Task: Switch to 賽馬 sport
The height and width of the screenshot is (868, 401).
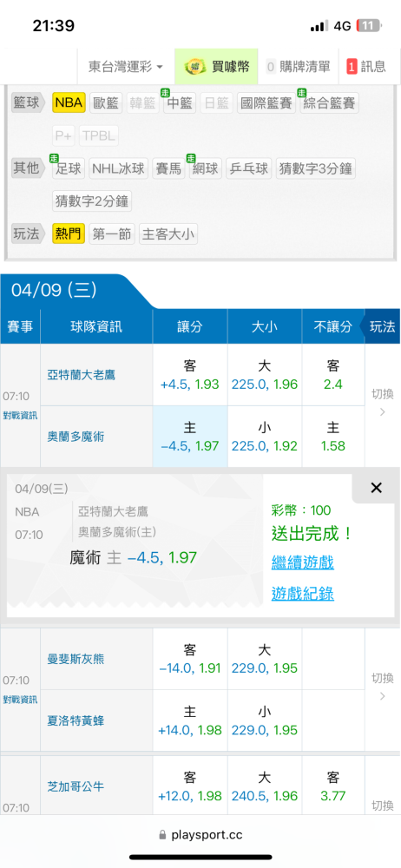Action: [x=169, y=168]
